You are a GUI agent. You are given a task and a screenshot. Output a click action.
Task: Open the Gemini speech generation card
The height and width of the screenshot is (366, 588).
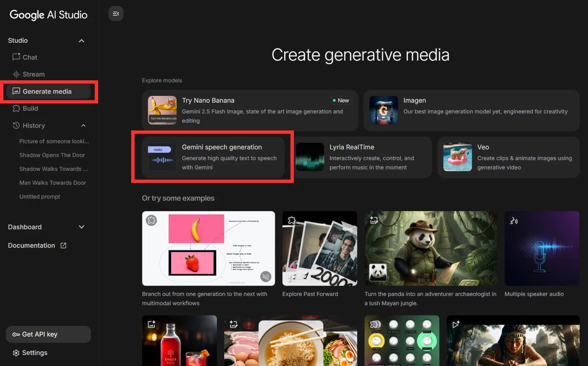(213, 157)
